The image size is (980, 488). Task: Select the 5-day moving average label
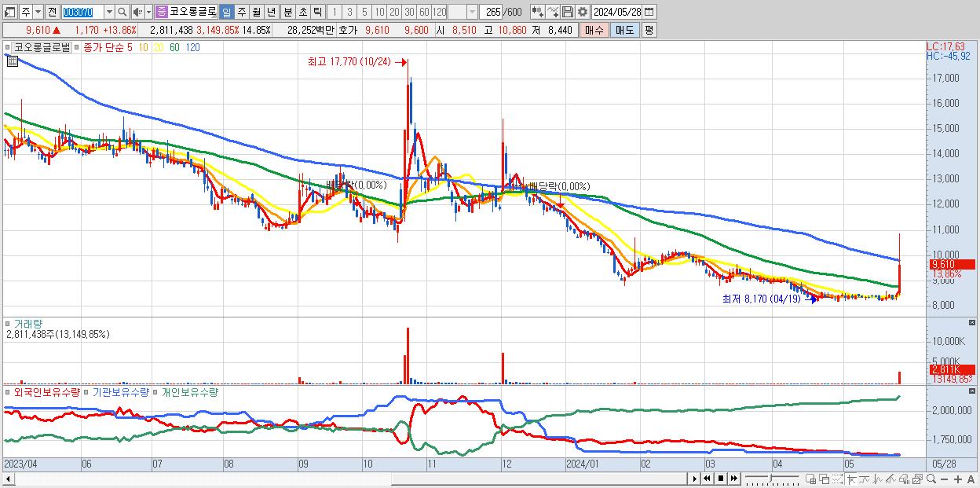[130, 47]
